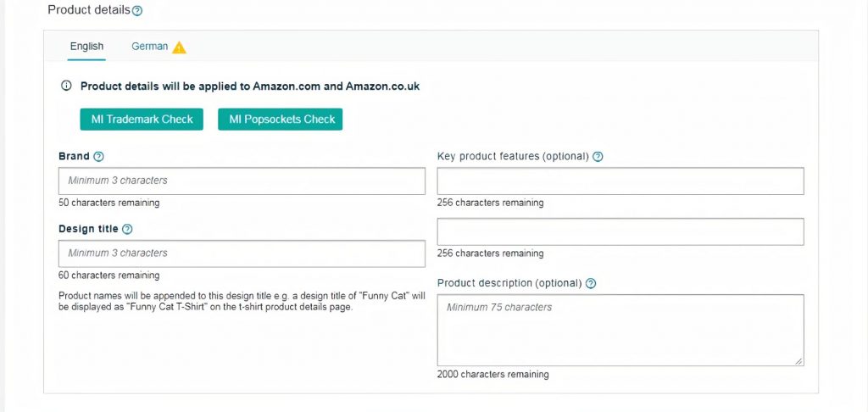The height and width of the screenshot is (412, 868).
Task: Click the resize handle of description textarea
Action: click(x=798, y=361)
